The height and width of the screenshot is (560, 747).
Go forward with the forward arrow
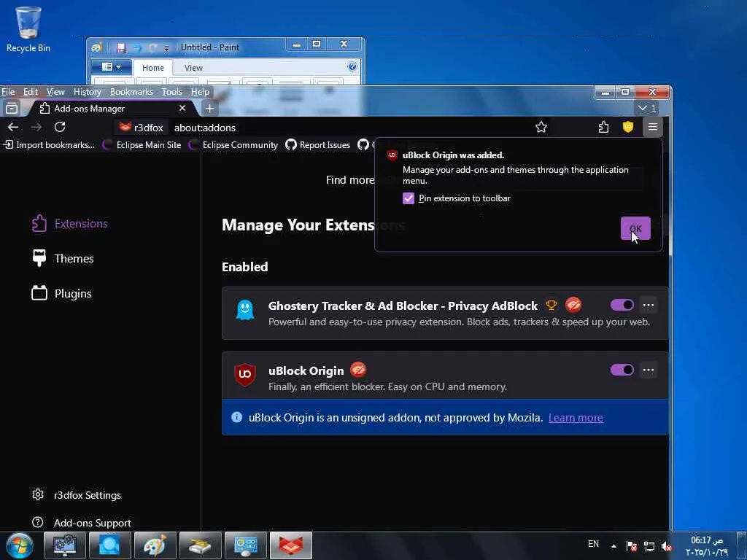click(x=36, y=127)
